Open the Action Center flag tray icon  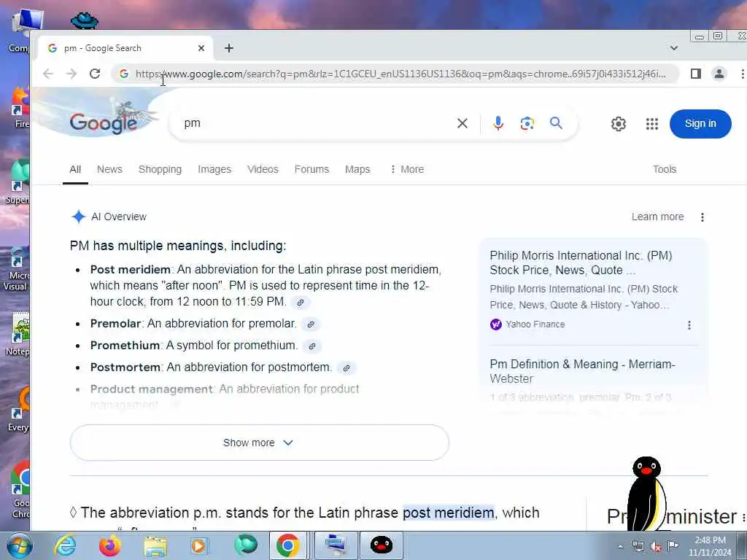coord(673,545)
